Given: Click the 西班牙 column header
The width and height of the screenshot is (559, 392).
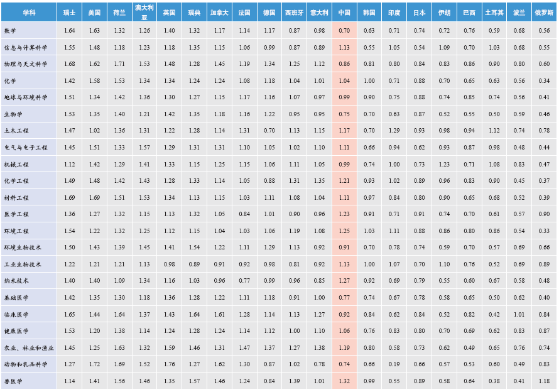Looking at the screenshot, I should click(x=294, y=13).
